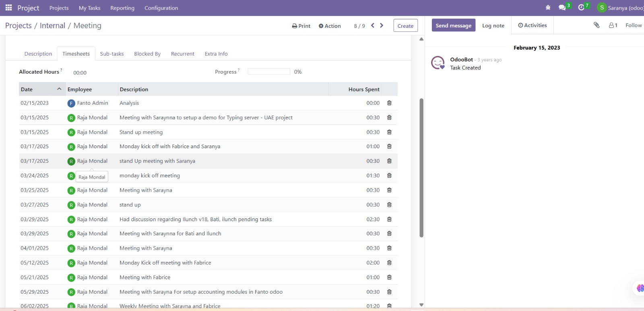This screenshot has height=311, width=644.
Task: Click the 02:30 hours cell
Action: [x=373, y=220]
